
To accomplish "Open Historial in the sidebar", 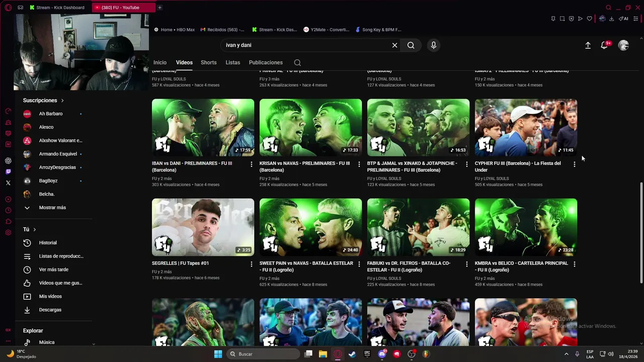I will pyautogui.click(x=48, y=243).
